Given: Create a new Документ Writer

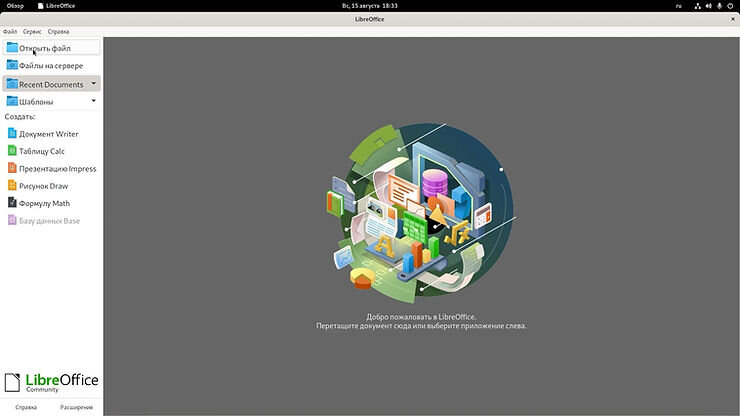Looking at the screenshot, I should 51,134.
